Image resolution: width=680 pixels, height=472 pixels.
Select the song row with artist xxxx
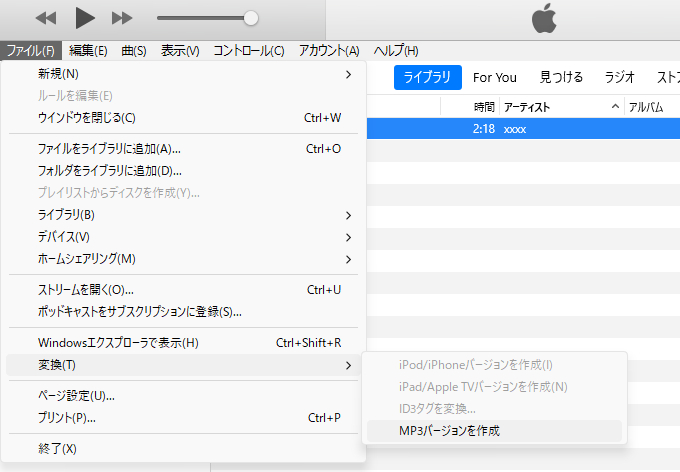click(523, 129)
